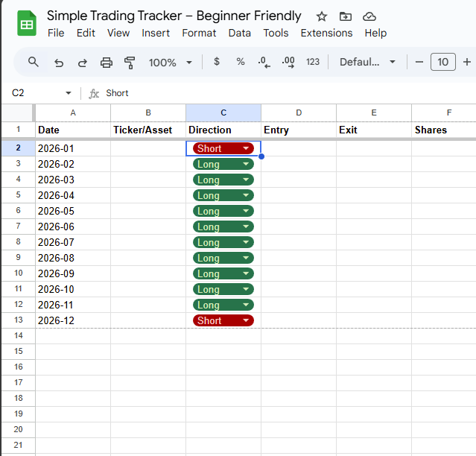Open the Format menu
Image resolution: width=476 pixels, height=456 pixels.
199,33
